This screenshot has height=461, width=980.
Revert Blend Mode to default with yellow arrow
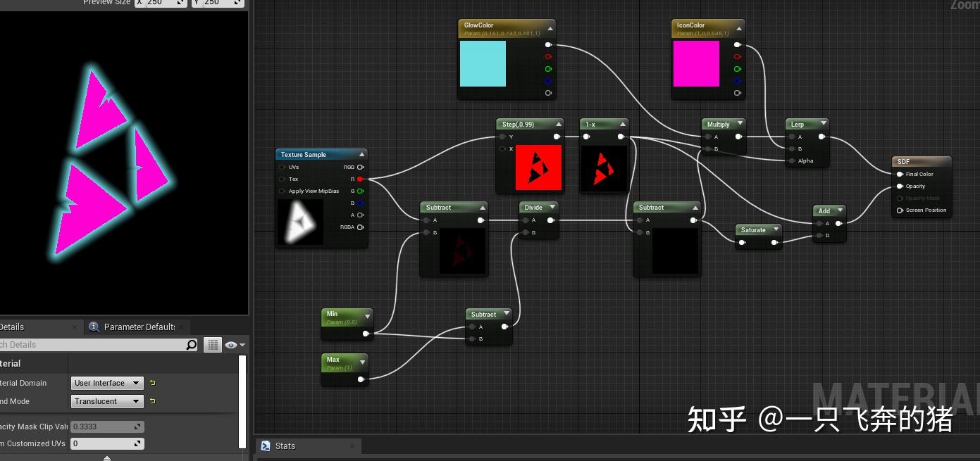[x=151, y=401]
